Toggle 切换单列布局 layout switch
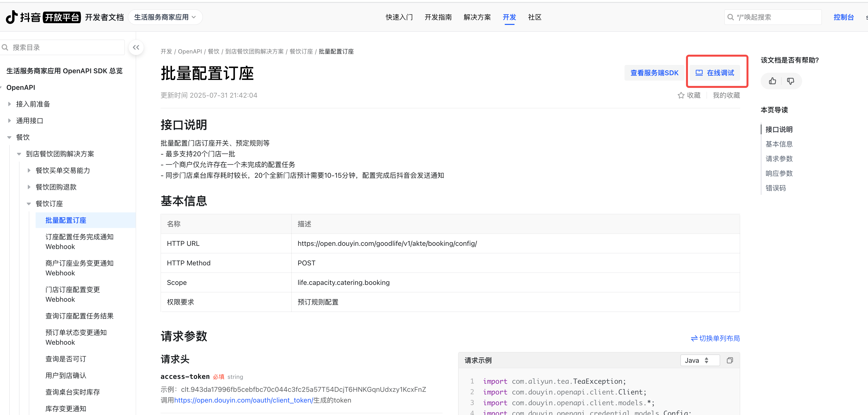The width and height of the screenshot is (868, 415). pos(715,338)
